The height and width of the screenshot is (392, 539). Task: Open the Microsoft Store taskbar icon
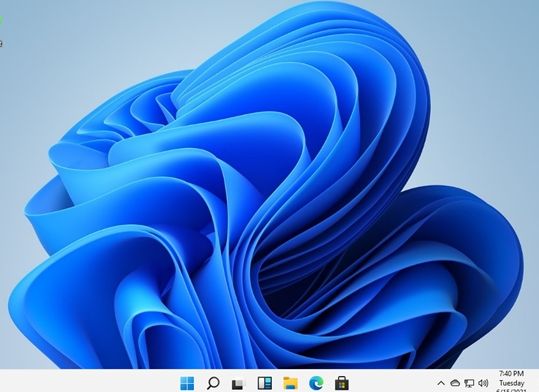[342, 383]
